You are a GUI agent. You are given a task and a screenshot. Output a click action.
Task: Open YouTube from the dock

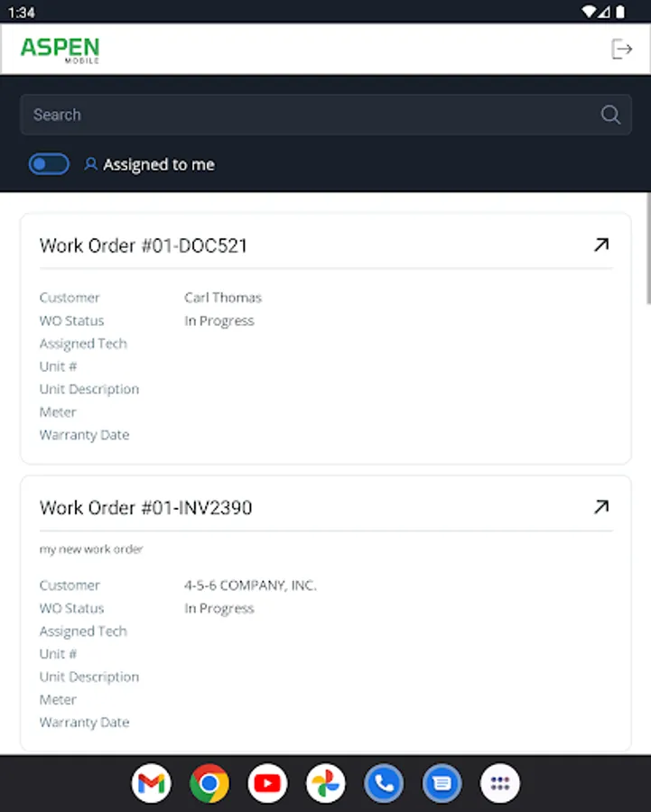click(267, 783)
